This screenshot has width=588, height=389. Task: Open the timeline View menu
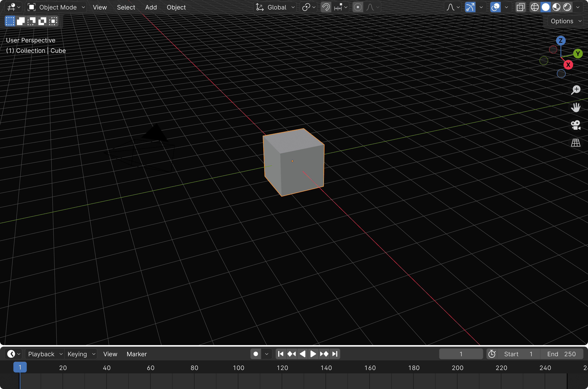110,354
